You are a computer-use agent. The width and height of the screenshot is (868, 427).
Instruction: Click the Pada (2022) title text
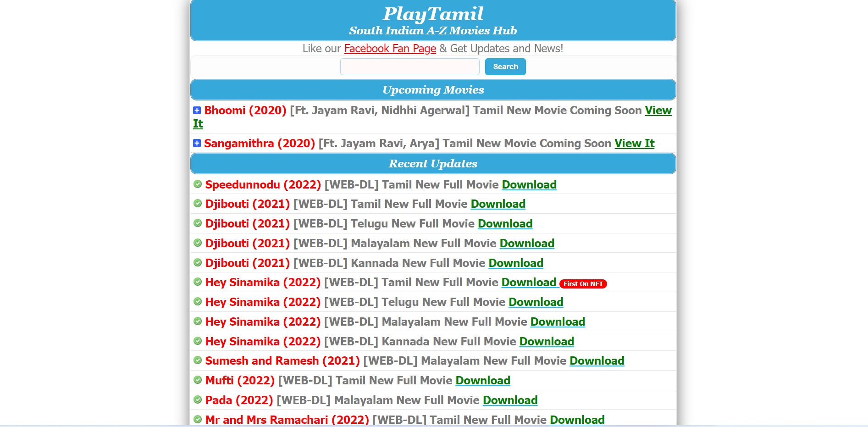click(239, 400)
